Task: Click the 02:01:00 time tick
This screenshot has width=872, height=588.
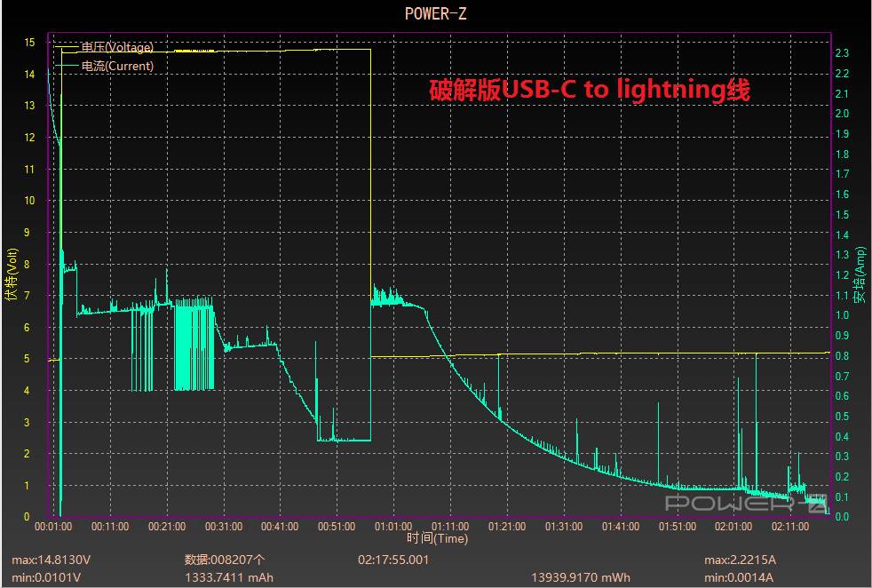Action: [733, 526]
